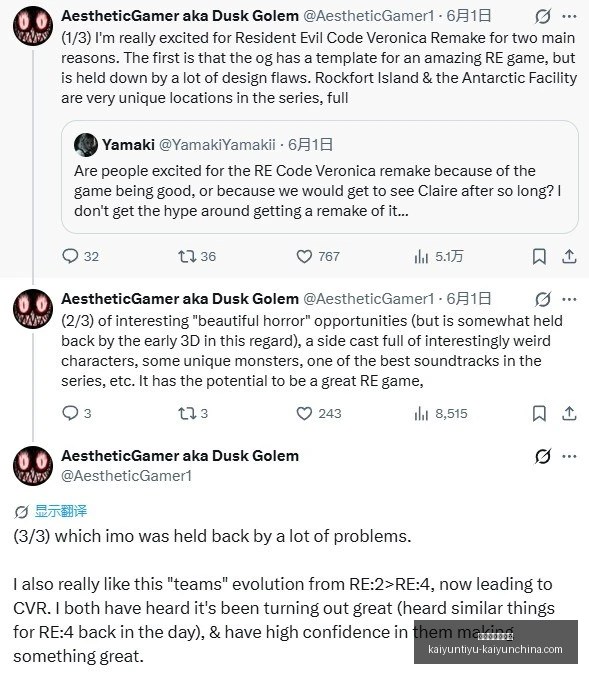Reply to the first tweet with 32 comments
The height and width of the screenshot is (675, 589).
coord(81,257)
